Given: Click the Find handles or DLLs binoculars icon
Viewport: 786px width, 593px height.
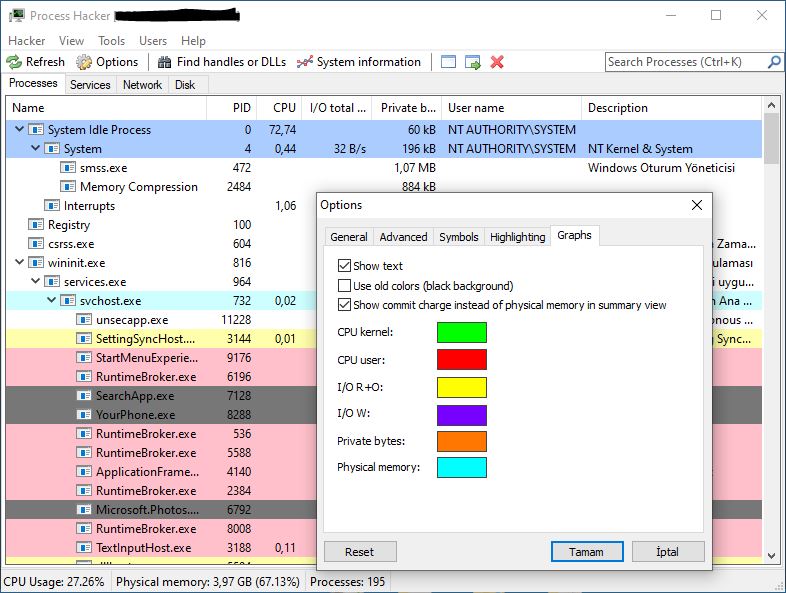Looking at the screenshot, I should point(164,62).
